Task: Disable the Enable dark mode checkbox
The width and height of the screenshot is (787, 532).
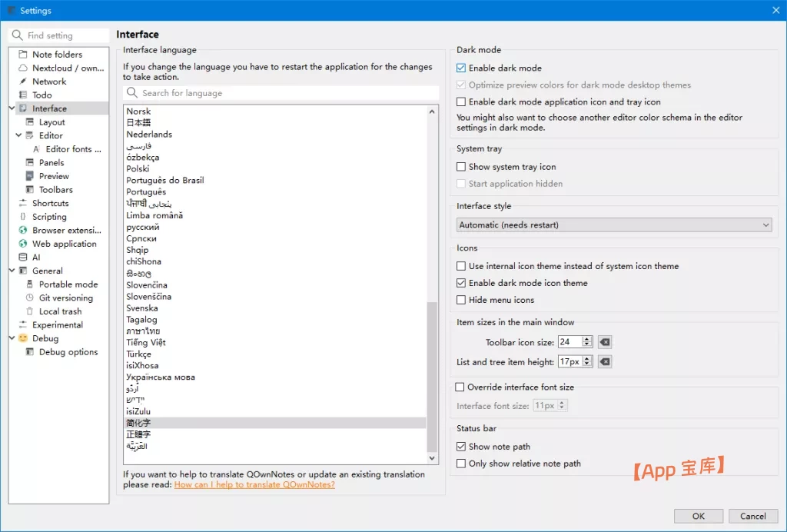Action: (x=461, y=68)
